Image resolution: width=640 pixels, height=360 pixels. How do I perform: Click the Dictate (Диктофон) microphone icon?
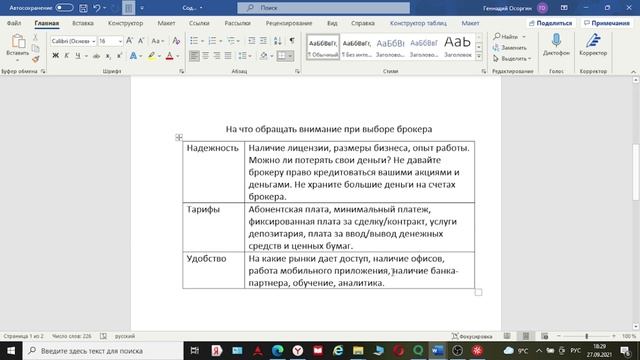(556, 41)
